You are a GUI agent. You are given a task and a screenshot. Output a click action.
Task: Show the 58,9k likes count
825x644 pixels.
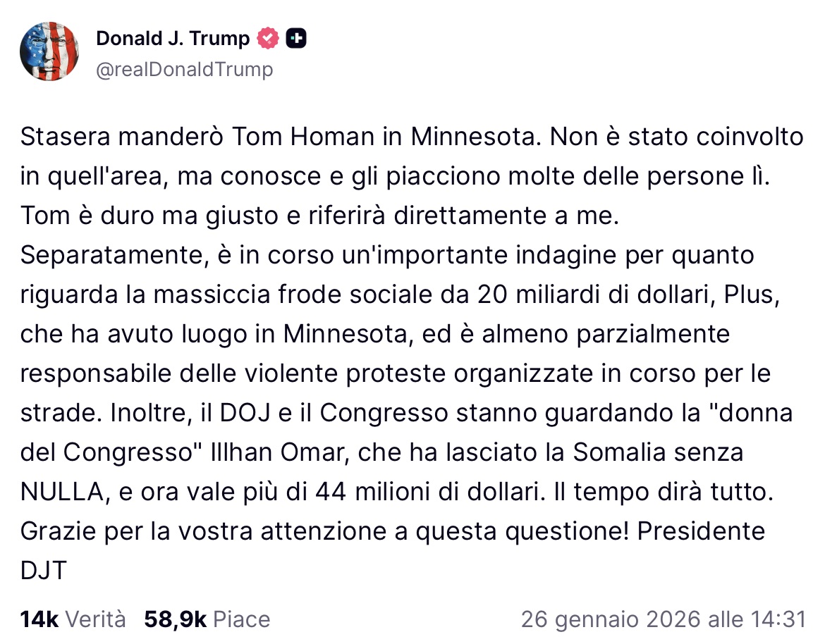click(x=175, y=619)
